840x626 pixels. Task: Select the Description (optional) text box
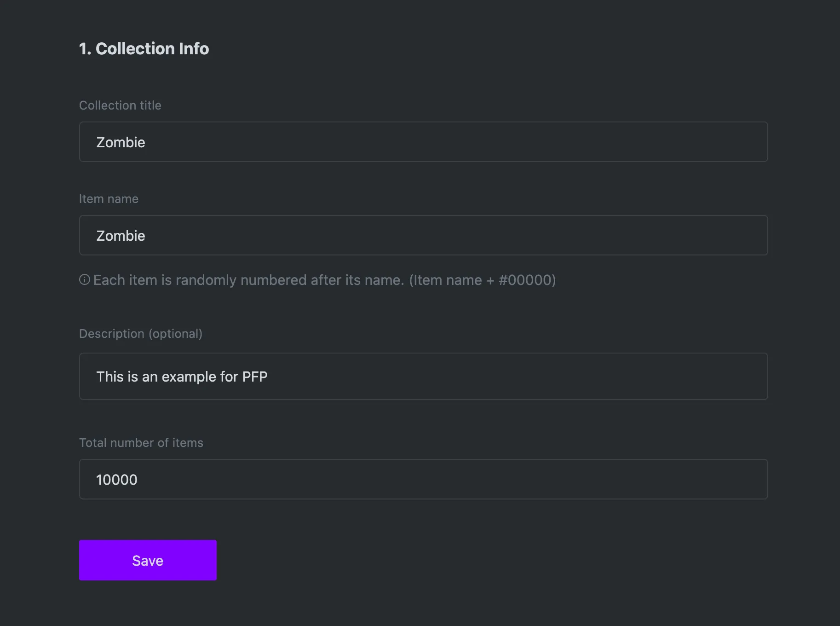(x=423, y=376)
